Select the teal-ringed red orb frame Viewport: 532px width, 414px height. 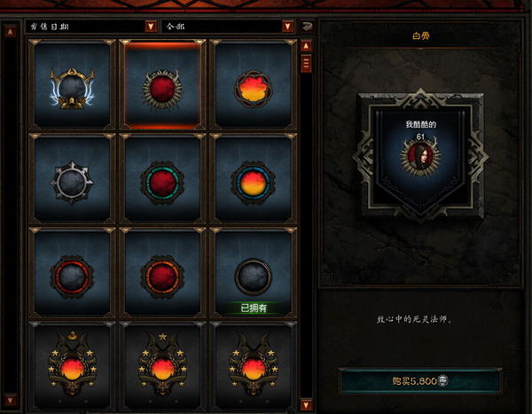point(162,179)
